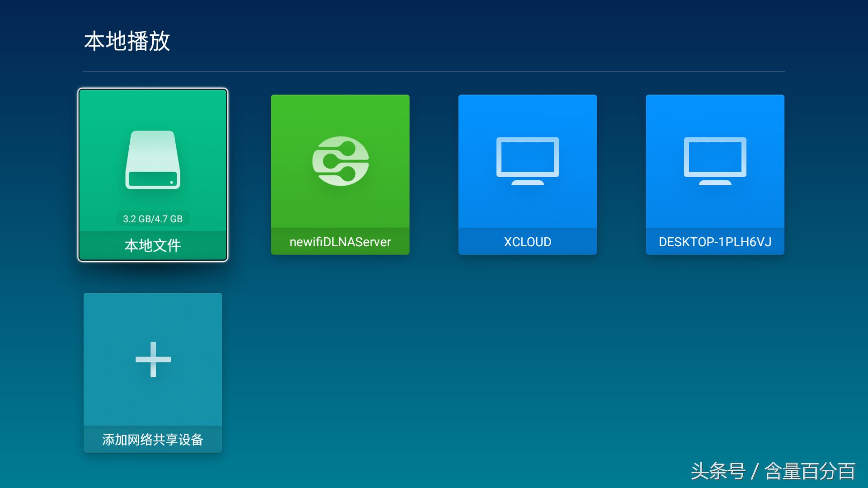Click the monitor icon on XCLOUD tile
Viewport: 868px width, 488px height.
528,161
